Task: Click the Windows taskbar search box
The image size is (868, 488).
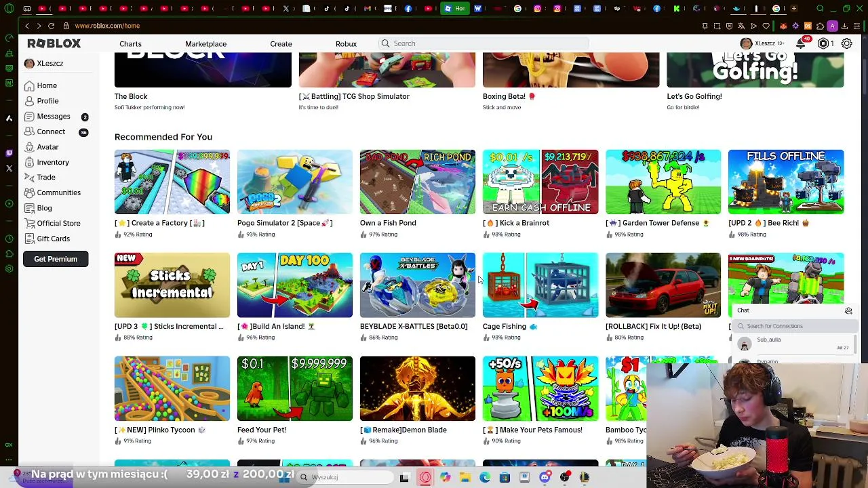Action: click(x=346, y=477)
